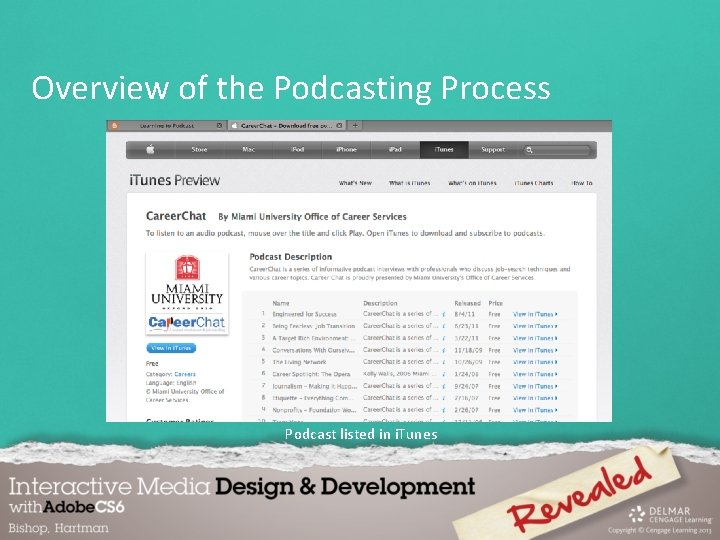Click the orange browser icon left of the tabs
720x540 pixels.
[x=114, y=125]
